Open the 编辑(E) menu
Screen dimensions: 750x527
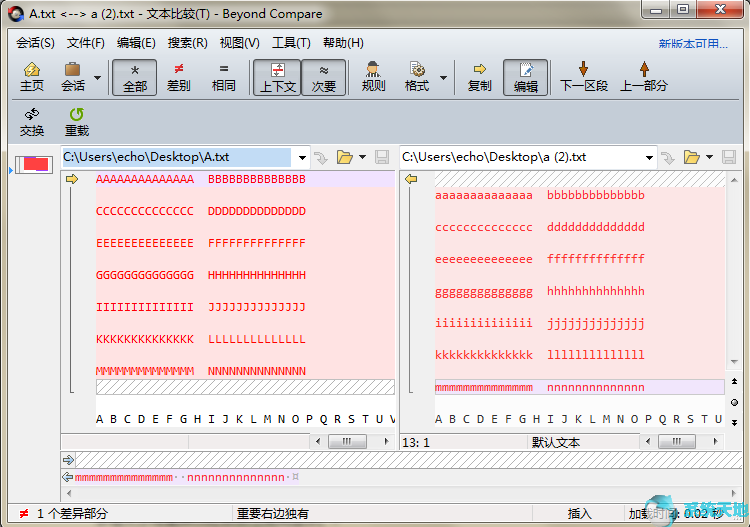[x=136, y=43]
